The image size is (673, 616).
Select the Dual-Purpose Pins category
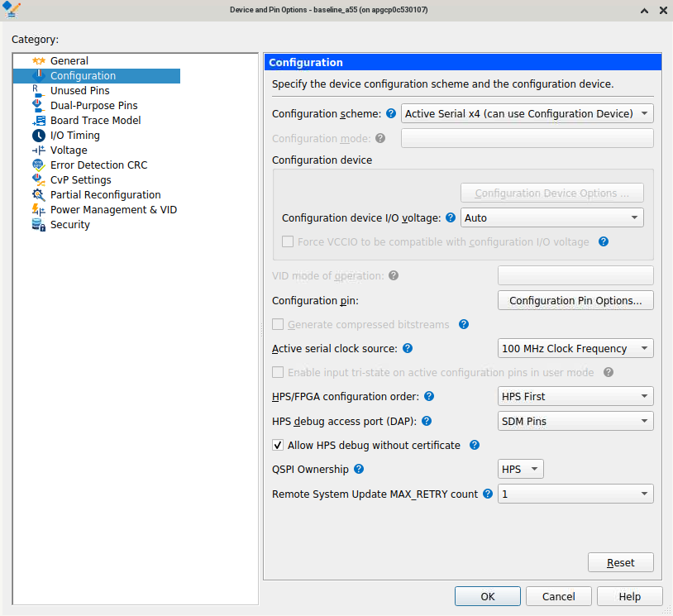click(x=94, y=106)
